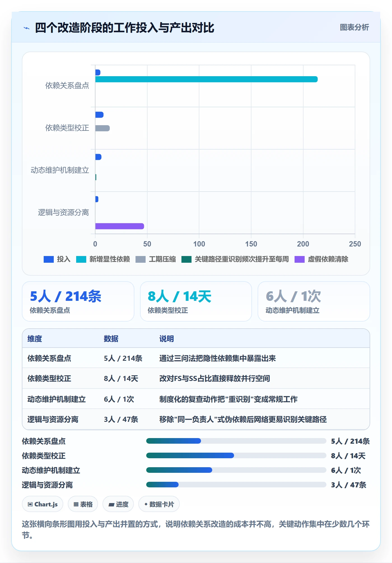The image size is (392, 563).
Task: Click the purple bar for 逻辑与资源分离
Action: click(120, 226)
